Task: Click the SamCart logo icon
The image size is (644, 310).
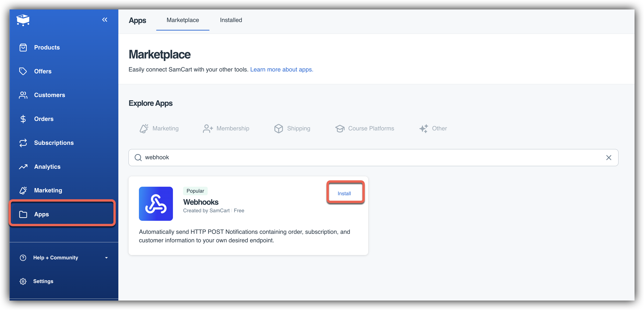Action: coord(23,20)
